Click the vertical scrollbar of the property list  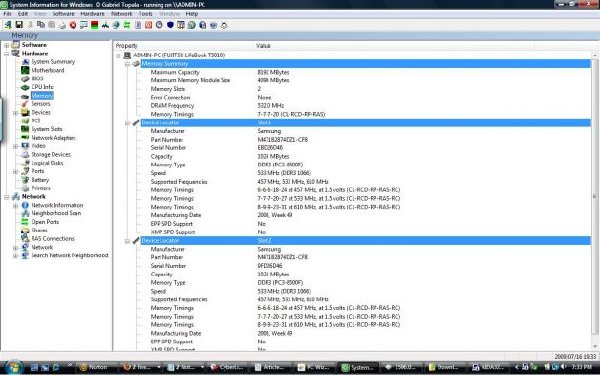click(595, 201)
